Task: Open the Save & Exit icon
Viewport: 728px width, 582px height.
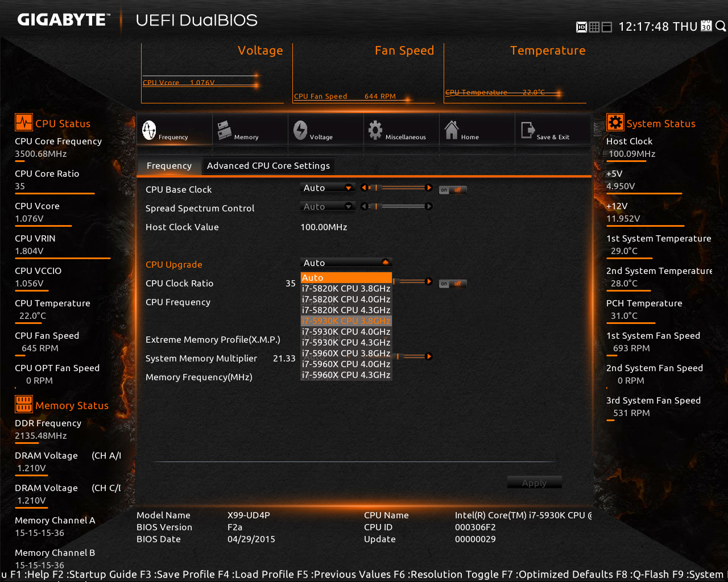Action: (x=527, y=131)
